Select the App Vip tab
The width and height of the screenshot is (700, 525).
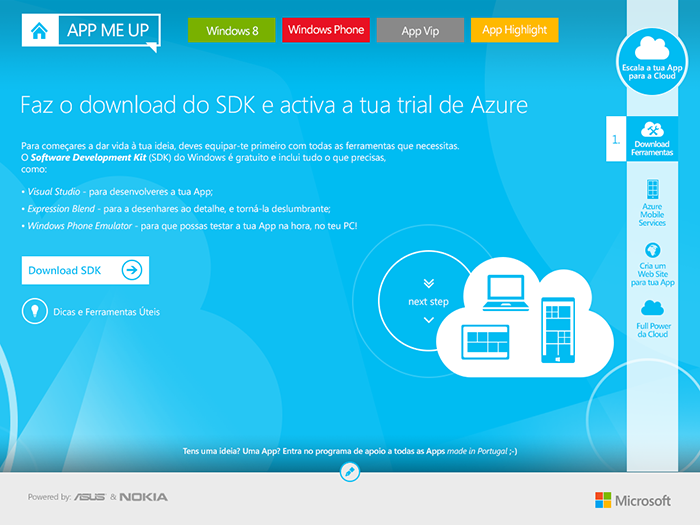[x=420, y=30]
